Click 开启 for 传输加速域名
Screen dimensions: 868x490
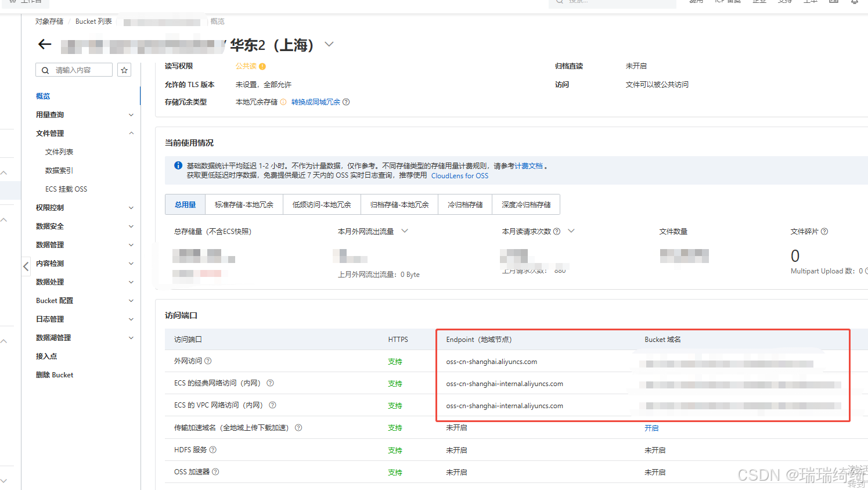(x=651, y=428)
